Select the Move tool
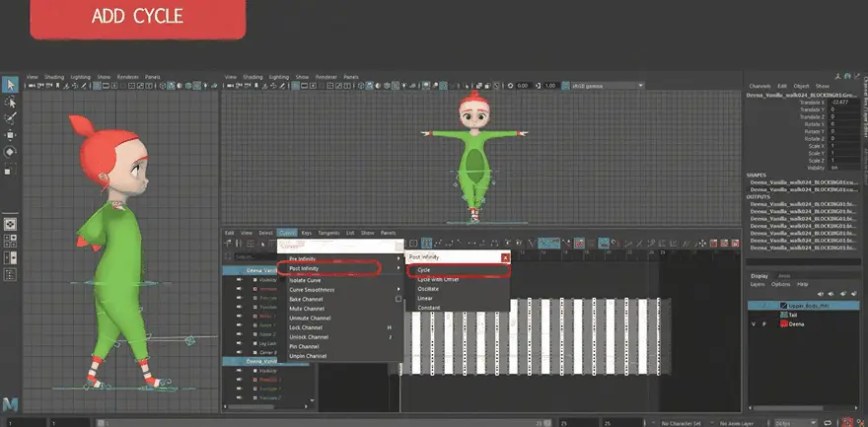868x427 pixels. tap(10, 134)
